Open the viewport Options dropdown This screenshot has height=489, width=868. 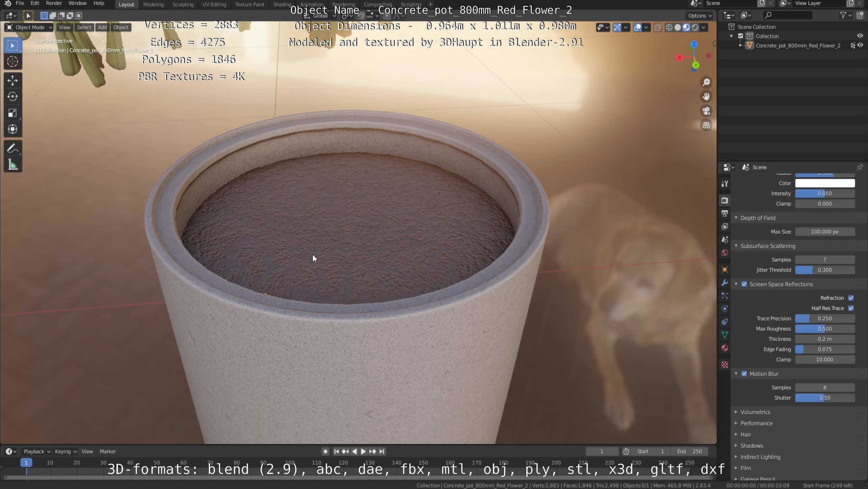click(x=700, y=16)
